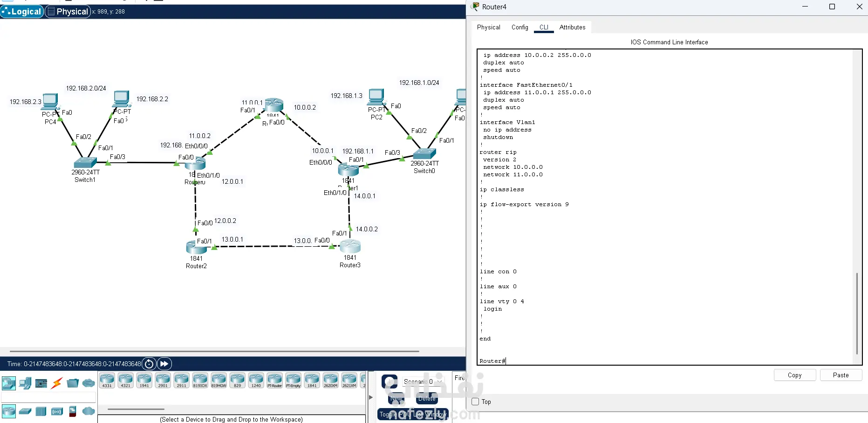
Task: Select Switch1 in the topology
Action: [x=85, y=162]
